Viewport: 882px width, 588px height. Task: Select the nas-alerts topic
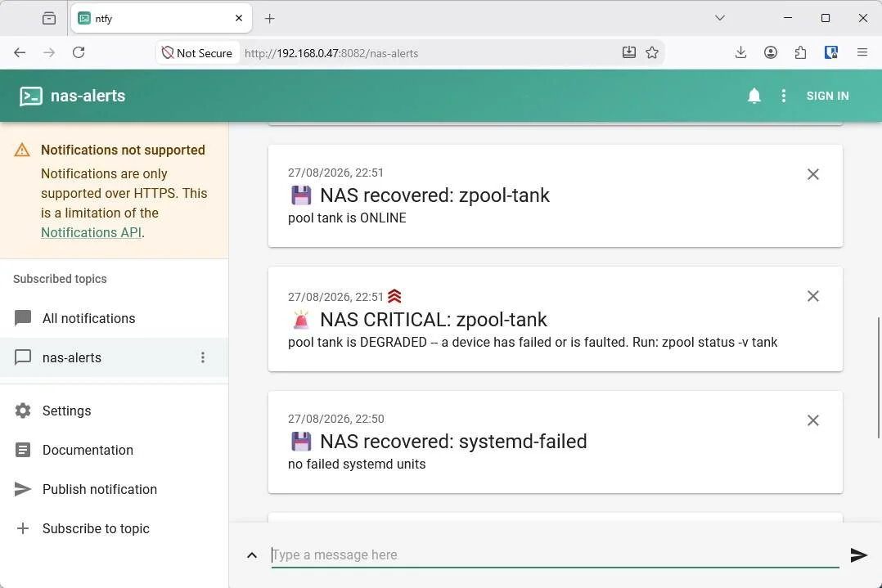point(115,357)
